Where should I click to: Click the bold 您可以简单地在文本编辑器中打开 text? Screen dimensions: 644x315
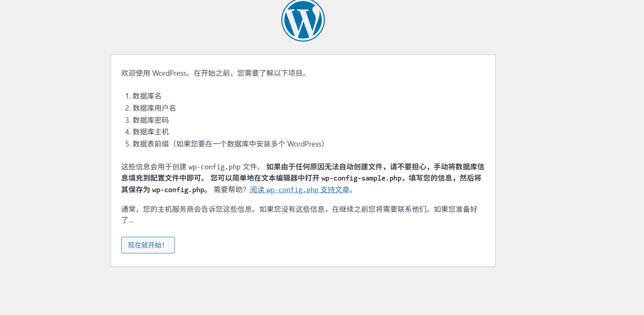[x=265, y=178]
